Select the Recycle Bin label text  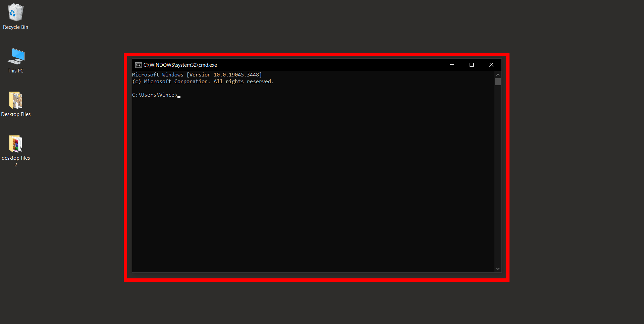(15, 27)
